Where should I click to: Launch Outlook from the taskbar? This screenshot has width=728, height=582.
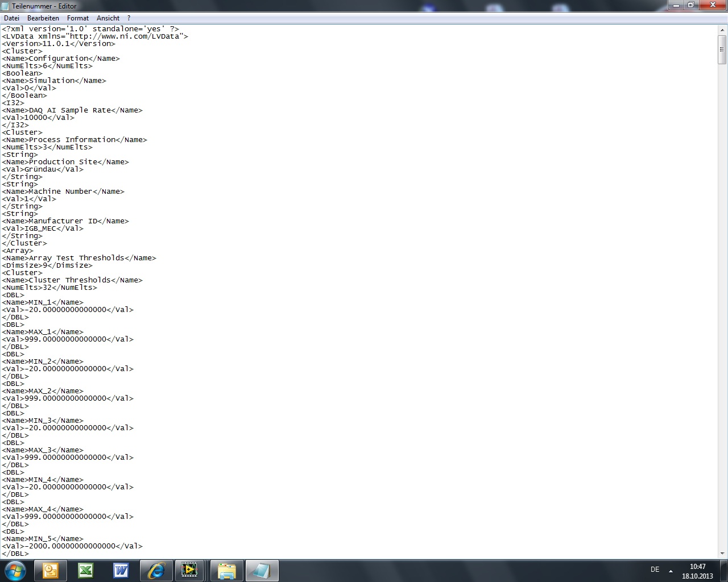click(x=51, y=571)
